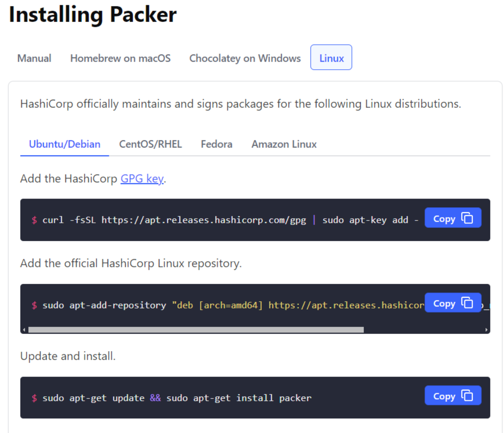Image resolution: width=504 pixels, height=433 pixels.
Task: Click the 'Add the official HashiCorp Linux repository' text
Action: click(131, 263)
